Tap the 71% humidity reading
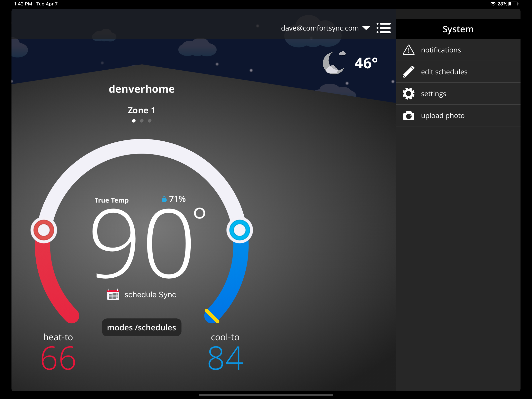 (177, 199)
